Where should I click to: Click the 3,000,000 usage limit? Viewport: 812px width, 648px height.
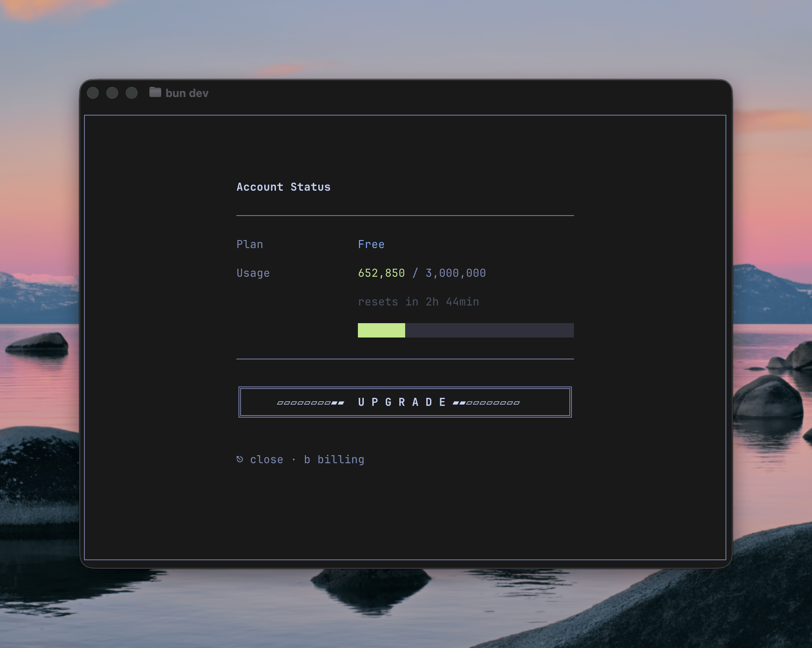(x=456, y=273)
